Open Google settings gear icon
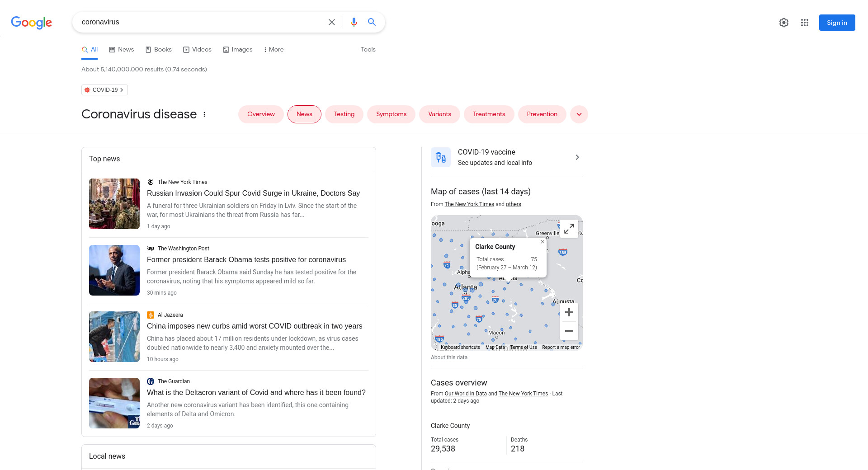868x470 pixels. point(783,23)
